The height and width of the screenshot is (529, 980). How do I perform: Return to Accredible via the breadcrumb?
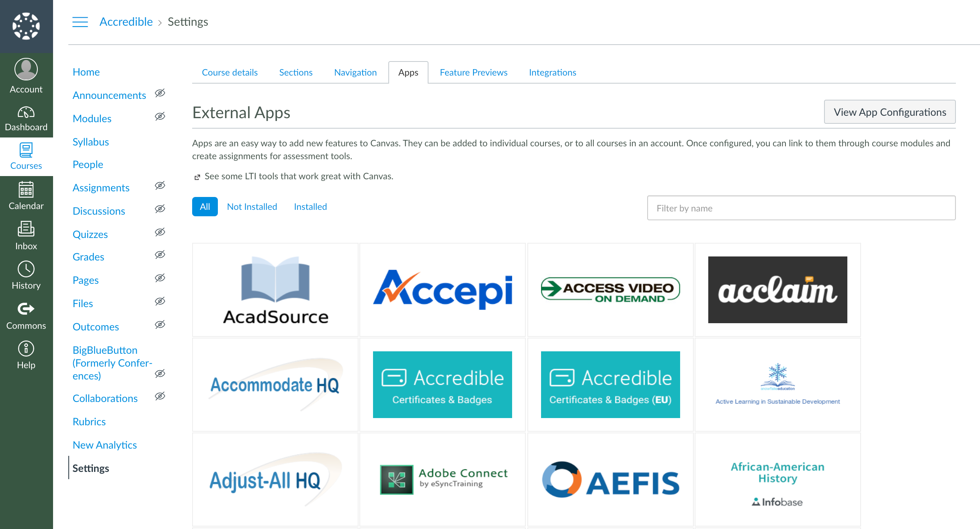coord(126,22)
